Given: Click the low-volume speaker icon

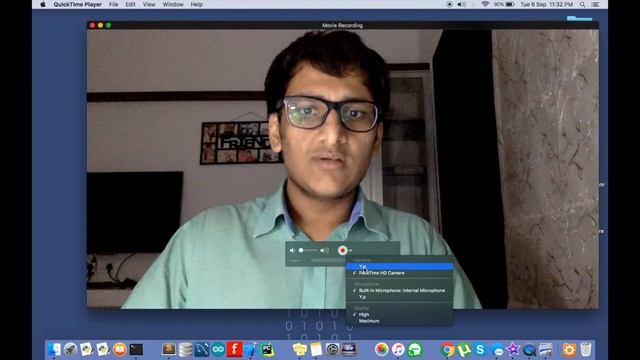Looking at the screenshot, I should coord(292,250).
